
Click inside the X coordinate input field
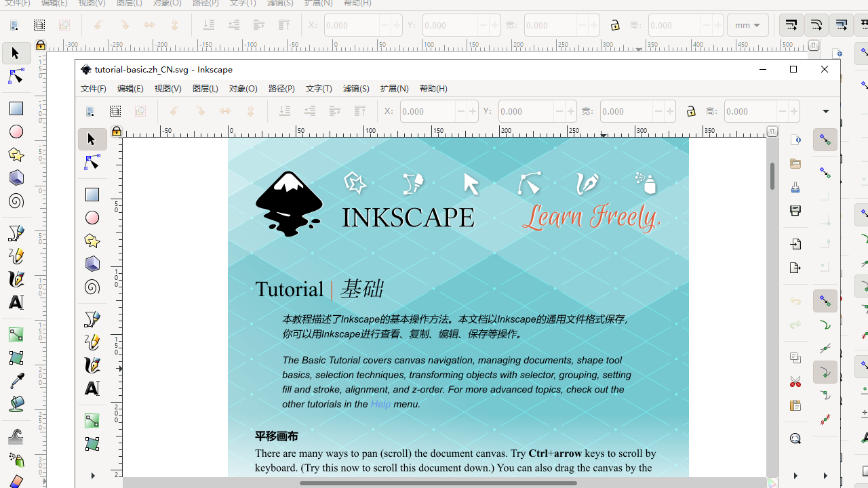pyautogui.click(x=427, y=111)
